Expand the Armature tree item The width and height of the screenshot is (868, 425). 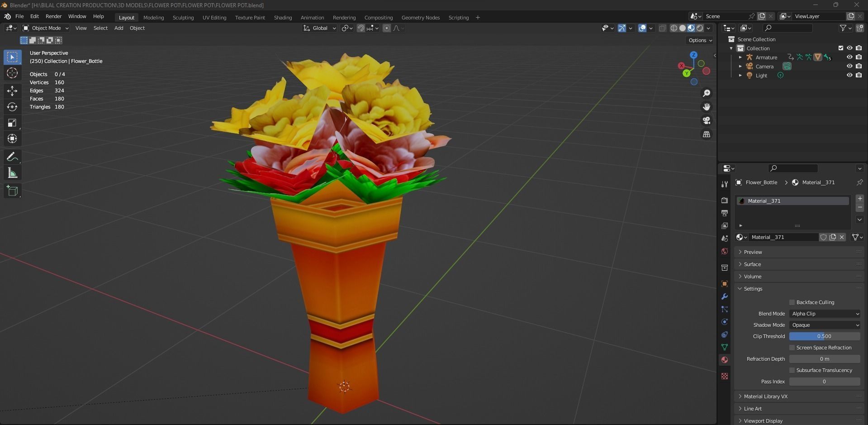pyautogui.click(x=740, y=57)
